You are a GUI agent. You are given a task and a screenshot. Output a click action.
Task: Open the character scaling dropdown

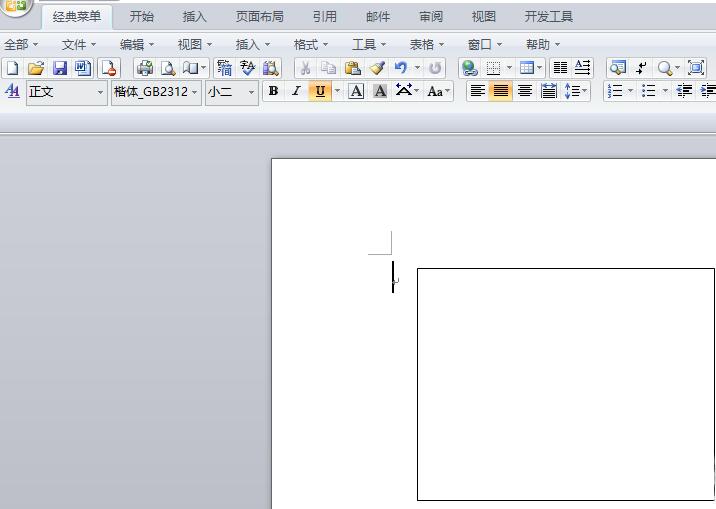click(407, 91)
